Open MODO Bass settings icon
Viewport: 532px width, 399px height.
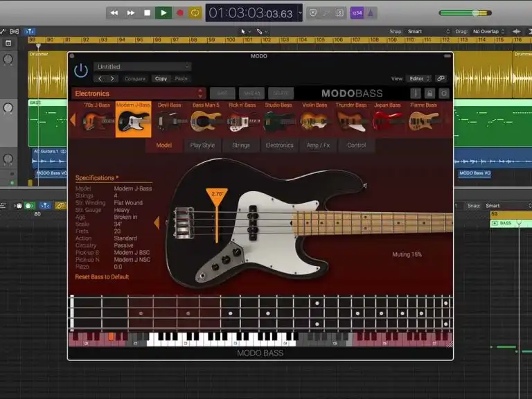pos(444,94)
